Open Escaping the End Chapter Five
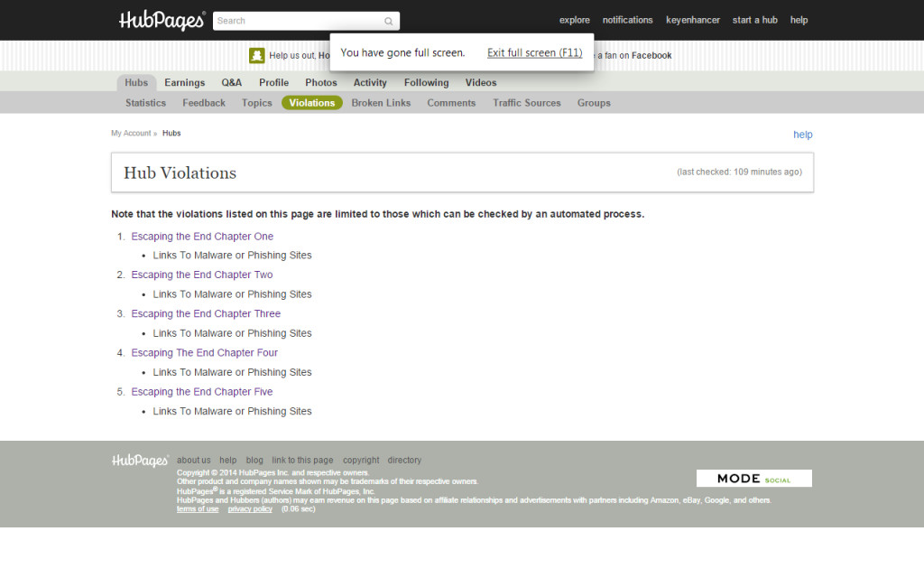 (202, 392)
